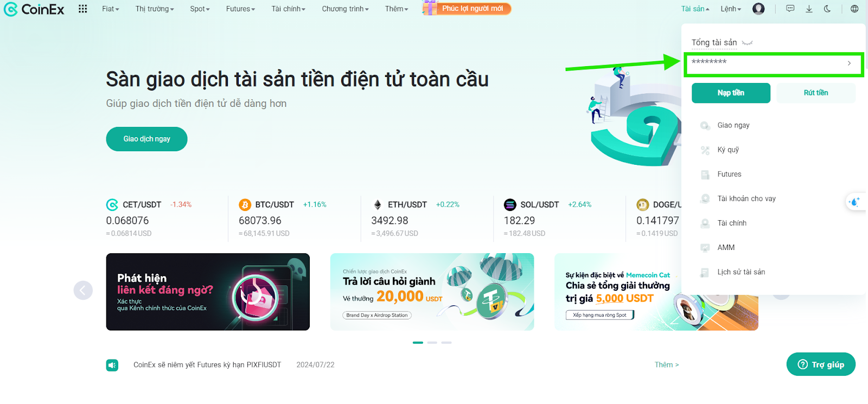Viewport: 868px width, 404px height.
Task: Open the 20,000 USDT quiz banner
Action: (432, 292)
